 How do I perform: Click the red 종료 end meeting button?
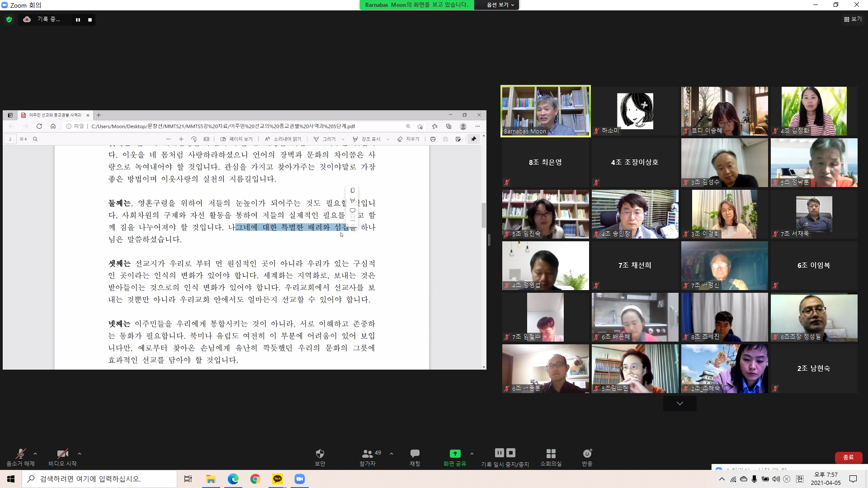click(848, 457)
